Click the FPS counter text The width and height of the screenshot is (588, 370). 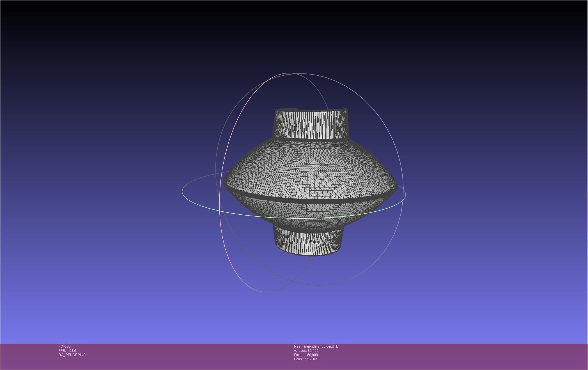pos(67,351)
